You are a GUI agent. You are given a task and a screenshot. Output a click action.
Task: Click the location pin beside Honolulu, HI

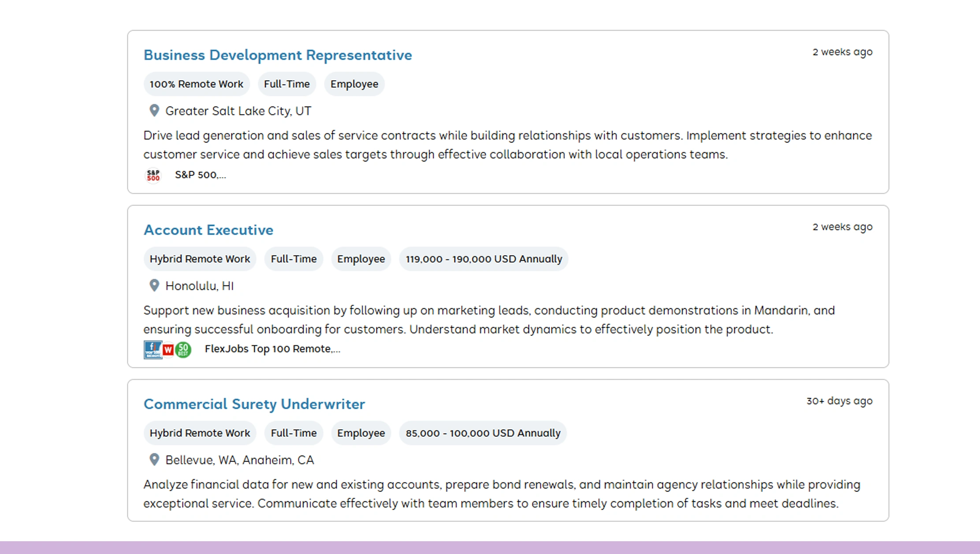tap(154, 285)
